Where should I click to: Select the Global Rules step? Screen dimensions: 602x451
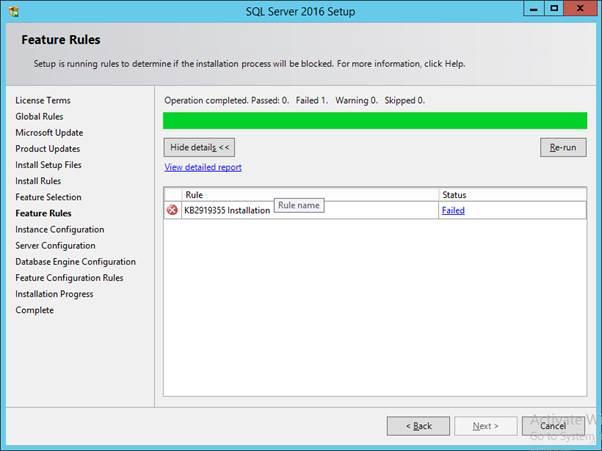39,117
